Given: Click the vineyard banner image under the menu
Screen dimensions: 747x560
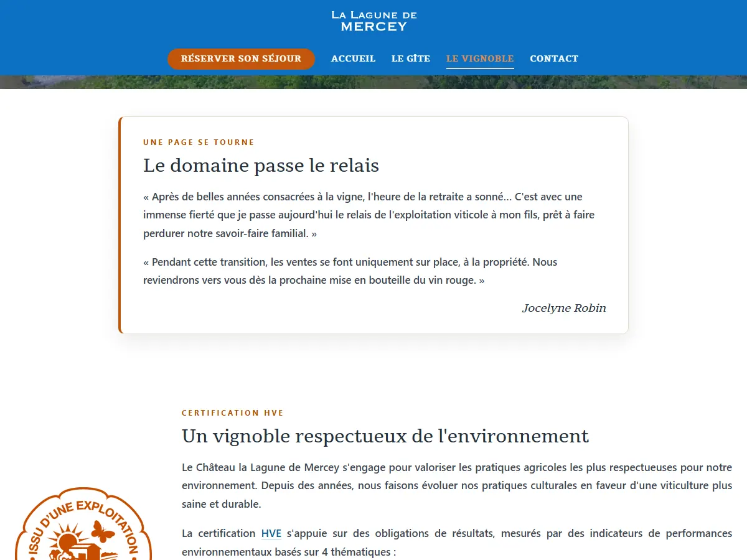Looking at the screenshot, I should [x=374, y=82].
